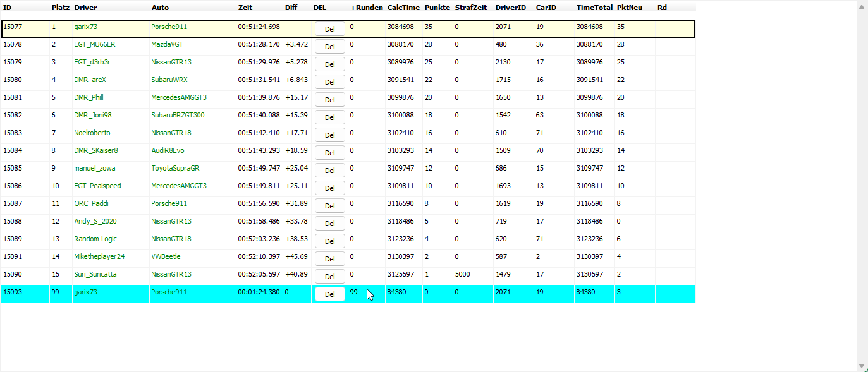Delete the Noelroberto result entry
Viewport: 868px width, 372px height.
pos(329,135)
